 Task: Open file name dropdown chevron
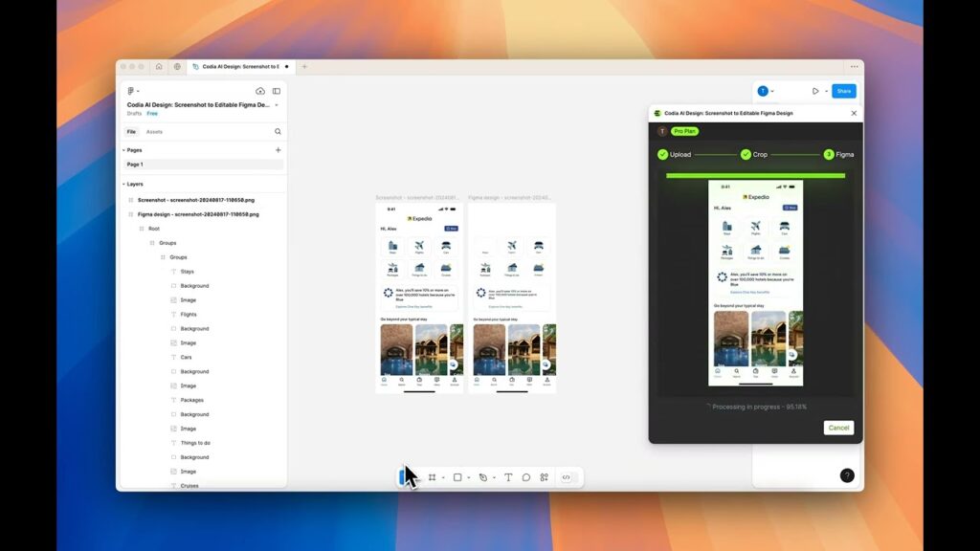277,105
